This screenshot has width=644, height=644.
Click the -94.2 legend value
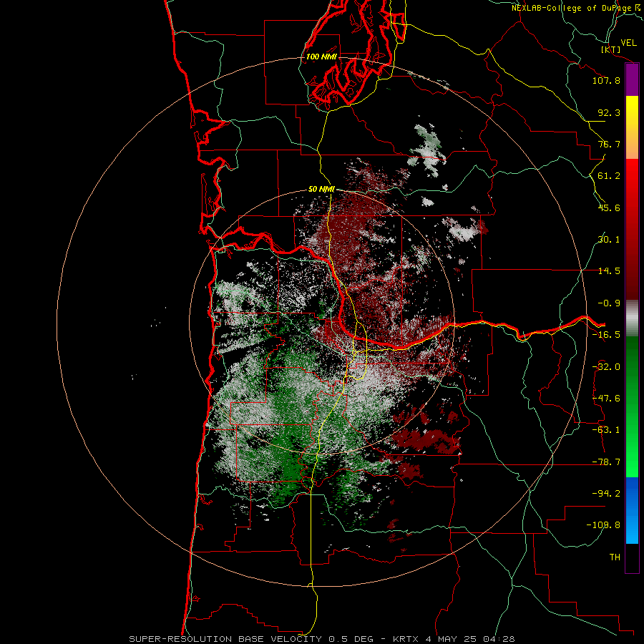tap(606, 493)
